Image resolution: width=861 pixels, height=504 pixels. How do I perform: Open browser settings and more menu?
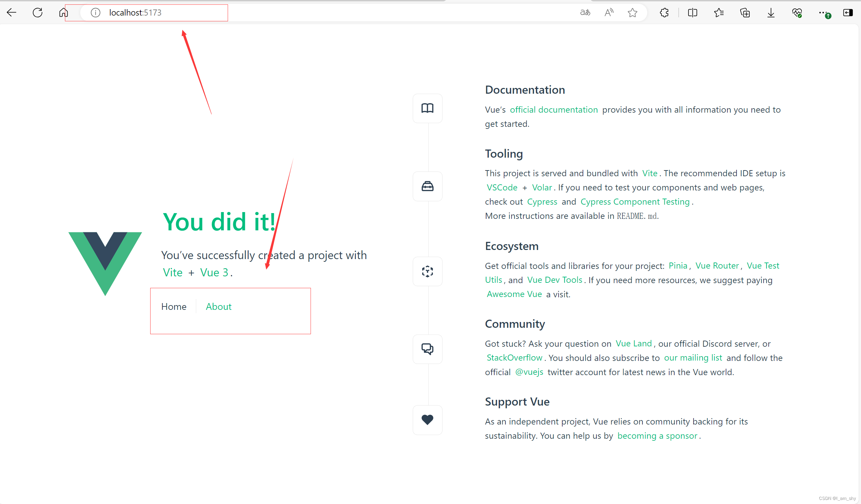click(823, 13)
